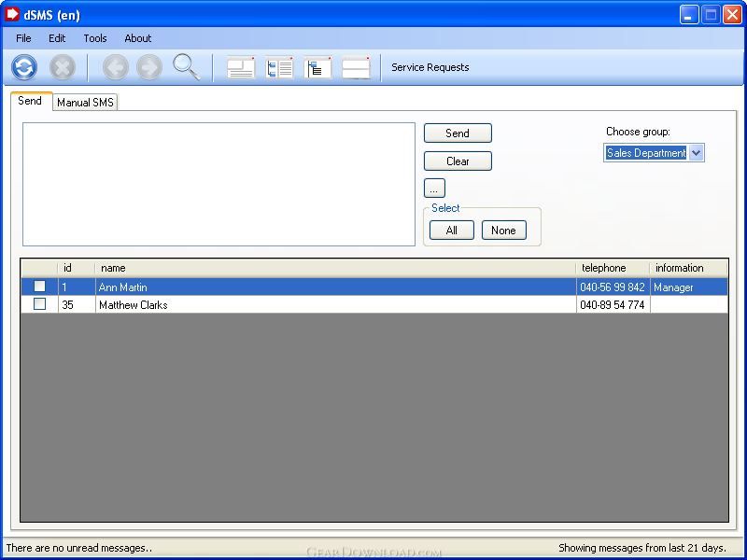This screenshot has height=560, width=747.
Task: Sort by the name column header
Action: coord(335,268)
